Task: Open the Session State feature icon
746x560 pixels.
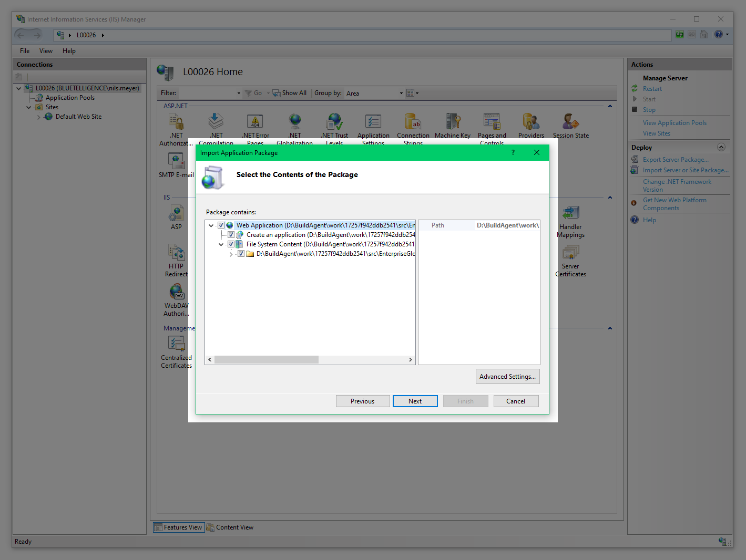Action: click(570, 122)
